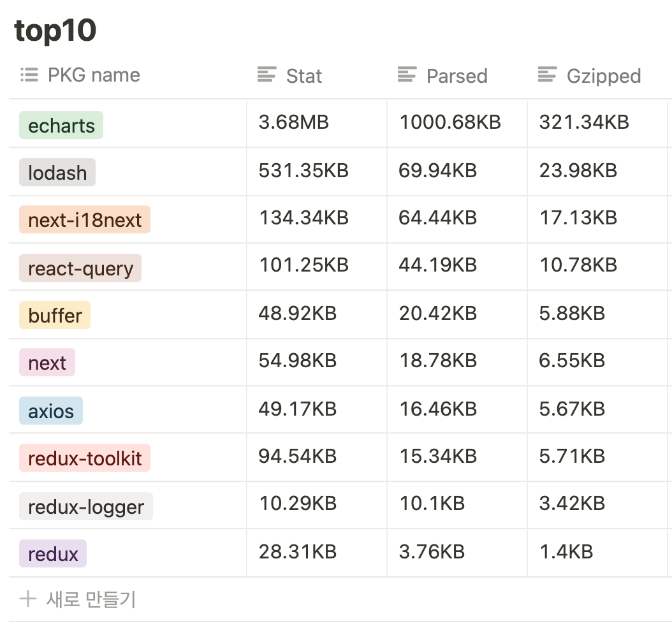The image size is (672, 626).
Task: Click the 54.98KB Stat cell
Action: [x=317, y=362]
